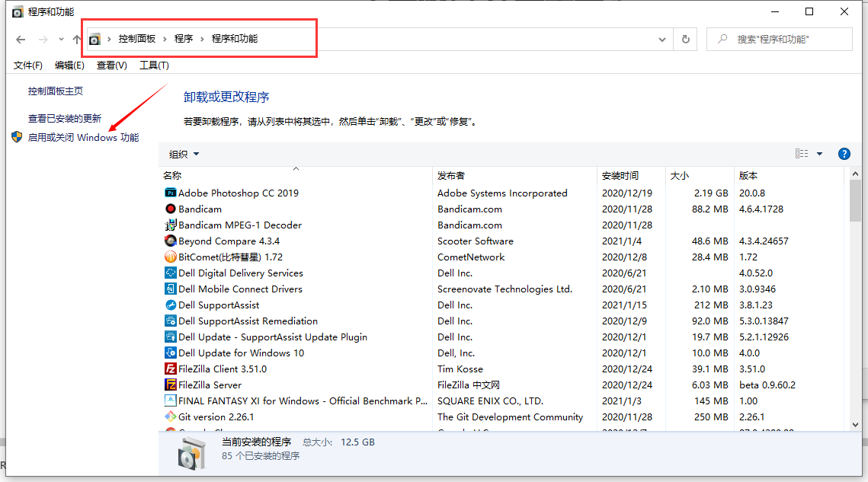This screenshot has height=482, width=868.
Task: Click publisher SQUARE ENIX CO., LTD.
Action: (491, 401)
